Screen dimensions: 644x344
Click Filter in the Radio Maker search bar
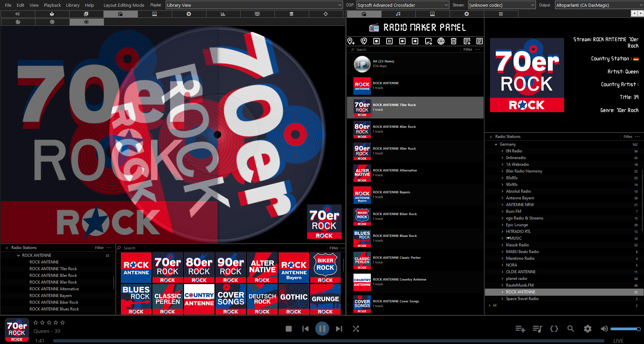pos(468,49)
